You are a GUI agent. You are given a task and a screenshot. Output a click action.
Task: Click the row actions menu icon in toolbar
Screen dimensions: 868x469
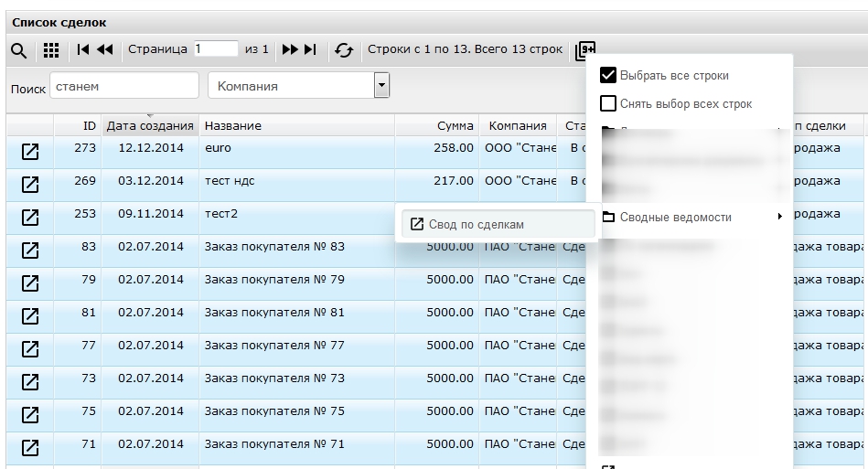(585, 51)
